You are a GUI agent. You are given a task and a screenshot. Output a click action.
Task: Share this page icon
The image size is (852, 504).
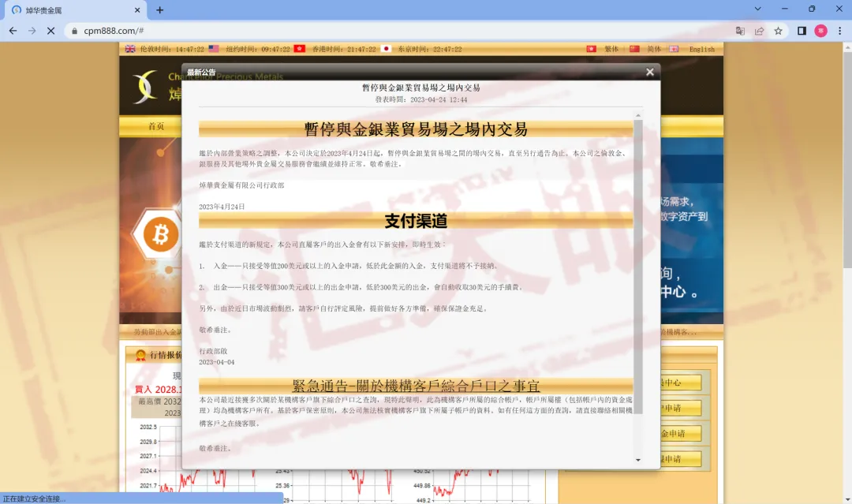tap(759, 31)
